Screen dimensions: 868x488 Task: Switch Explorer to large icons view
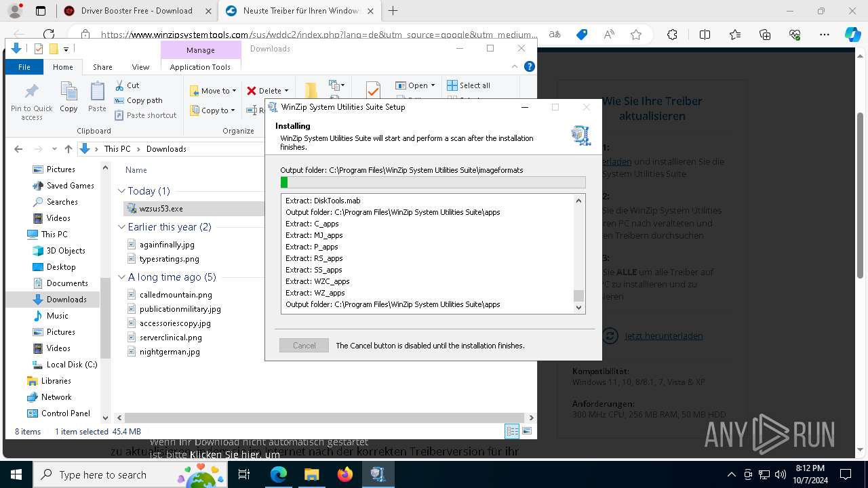[x=527, y=431]
